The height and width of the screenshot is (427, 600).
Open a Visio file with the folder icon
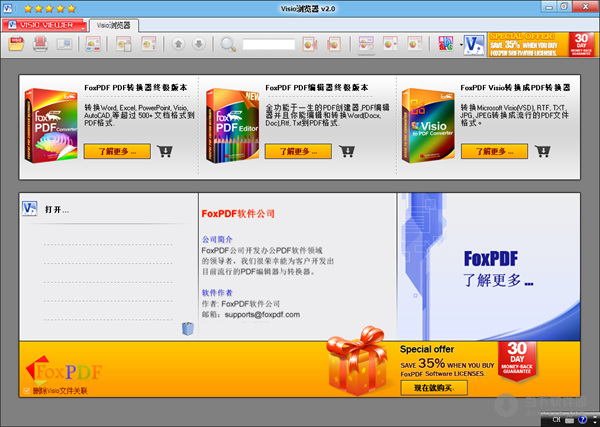click(x=16, y=44)
